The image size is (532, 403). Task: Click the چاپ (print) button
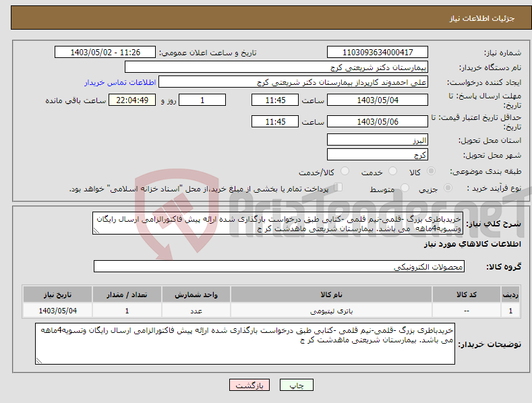click(296, 385)
